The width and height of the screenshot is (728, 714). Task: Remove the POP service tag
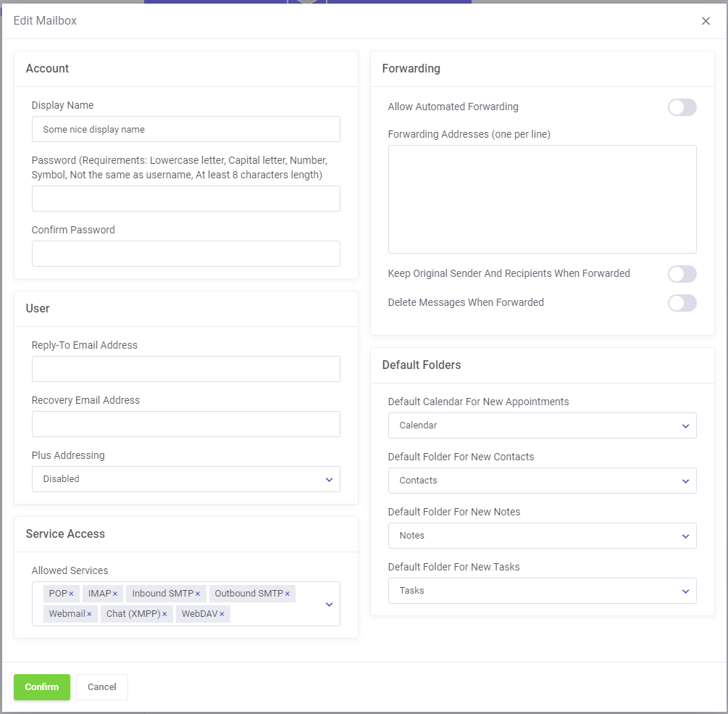(x=71, y=594)
